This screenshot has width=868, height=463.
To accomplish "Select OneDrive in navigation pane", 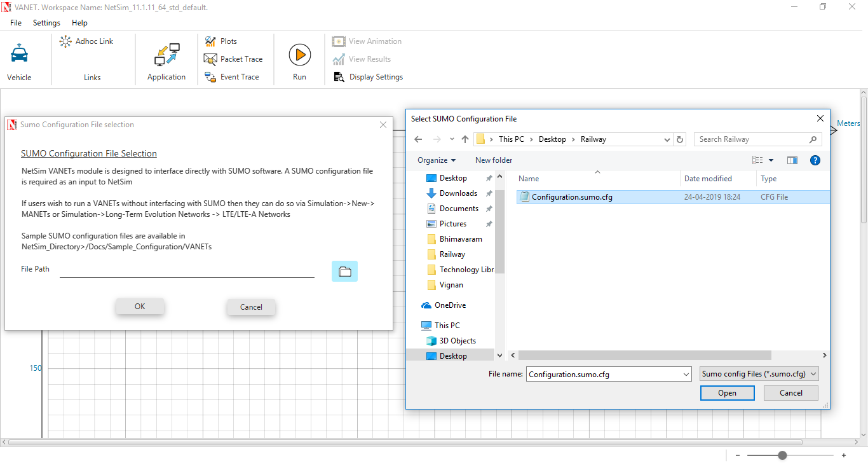I will click(x=444, y=305).
